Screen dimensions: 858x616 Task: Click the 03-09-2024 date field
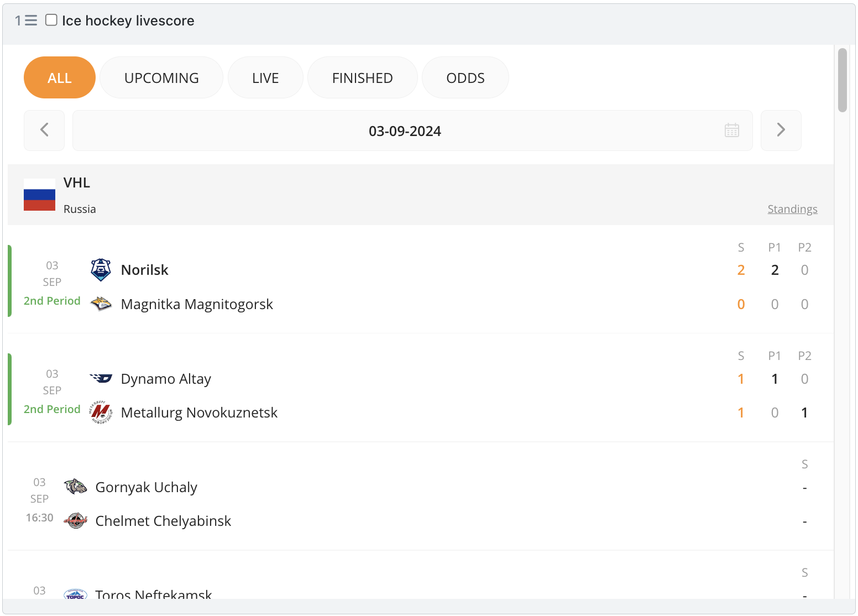412,130
